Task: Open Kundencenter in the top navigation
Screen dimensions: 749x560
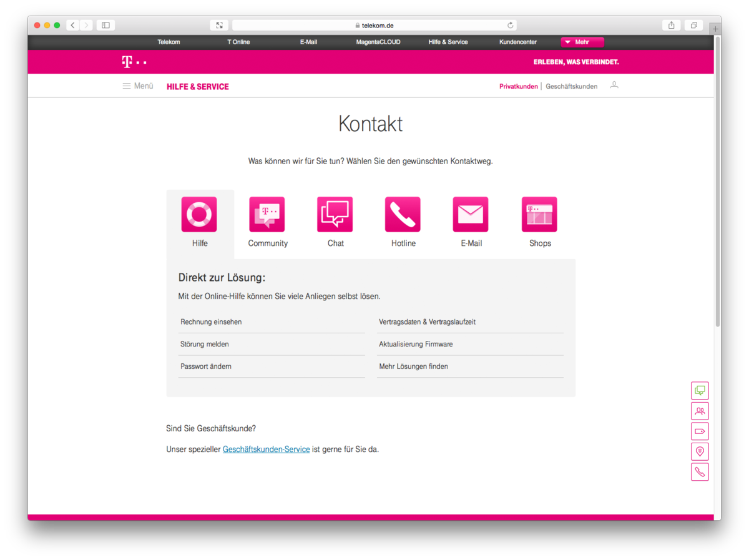Action: point(517,42)
